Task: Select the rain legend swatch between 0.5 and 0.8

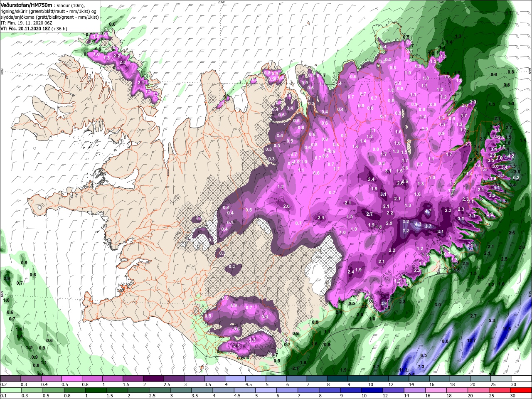Action: [x=54, y=390]
